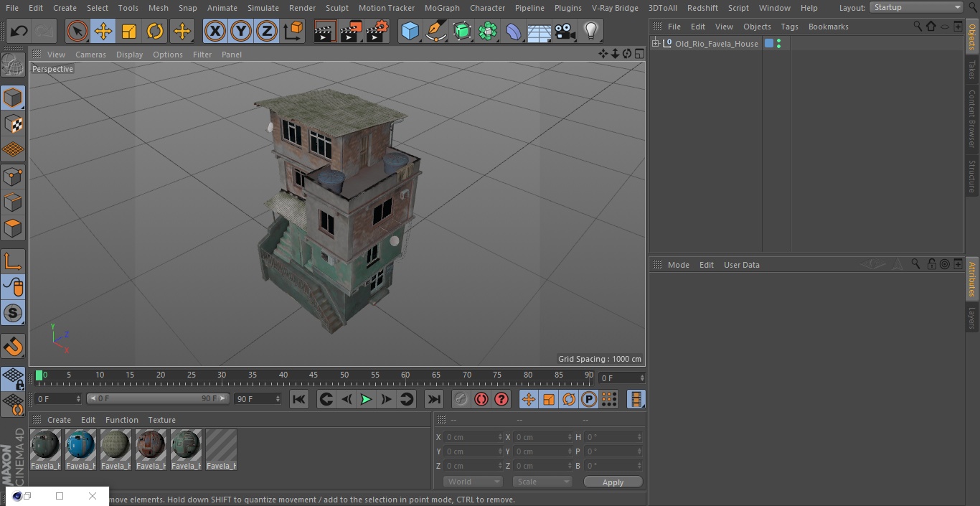Screen dimensions: 980x506
Task: Add a Light object
Action: coord(590,31)
